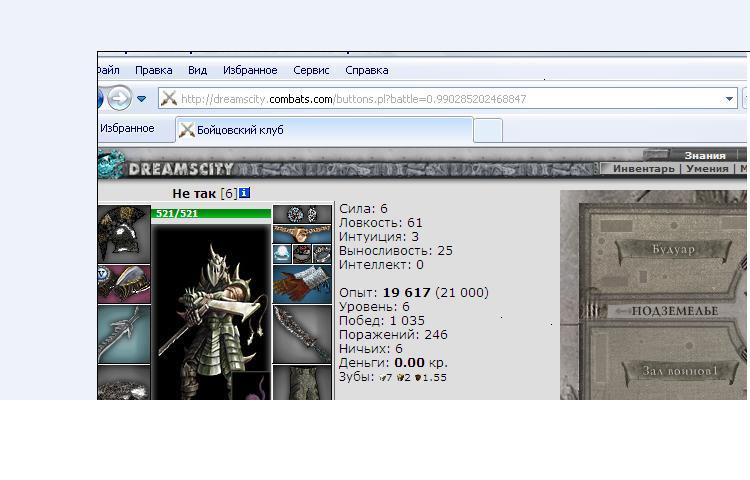Viewport: 750px width, 480px height.
Task: Click the small companion image on character portrait
Action: click(252, 385)
